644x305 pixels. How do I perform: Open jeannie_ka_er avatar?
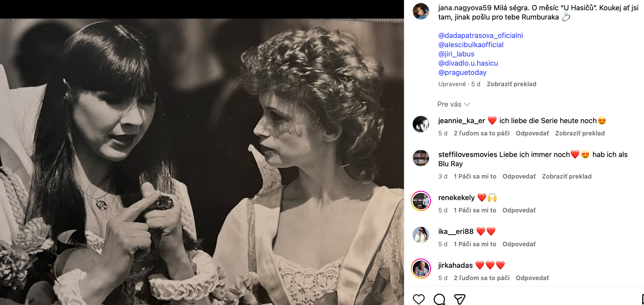tap(421, 124)
